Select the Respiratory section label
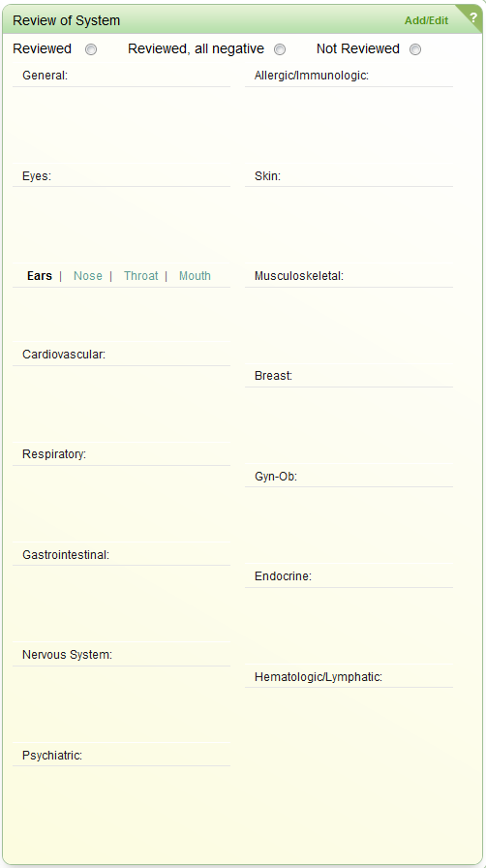Viewport: 486px width, 868px height. tap(54, 454)
